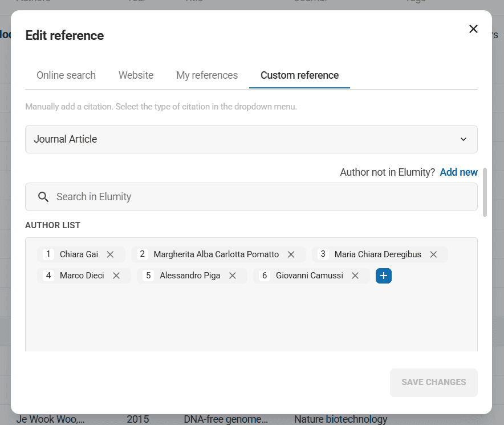504x425 pixels.
Task: Click the Add new author link
Action: 458,172
